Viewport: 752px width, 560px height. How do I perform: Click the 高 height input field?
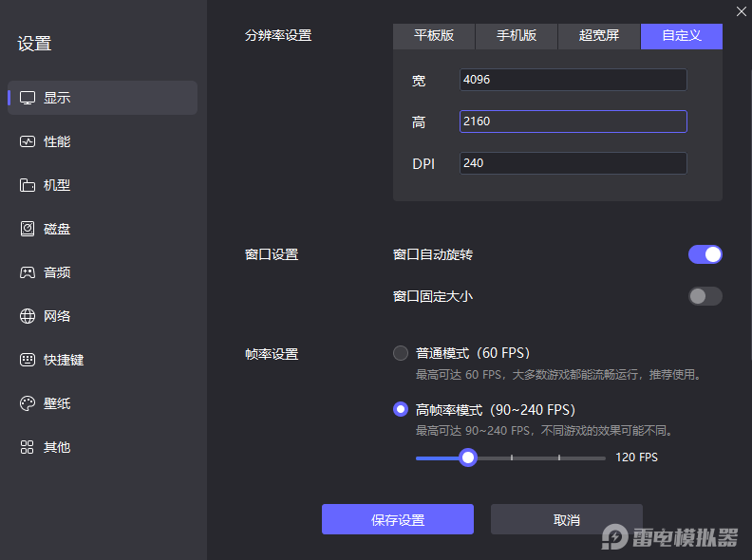[x=573, y=121]
